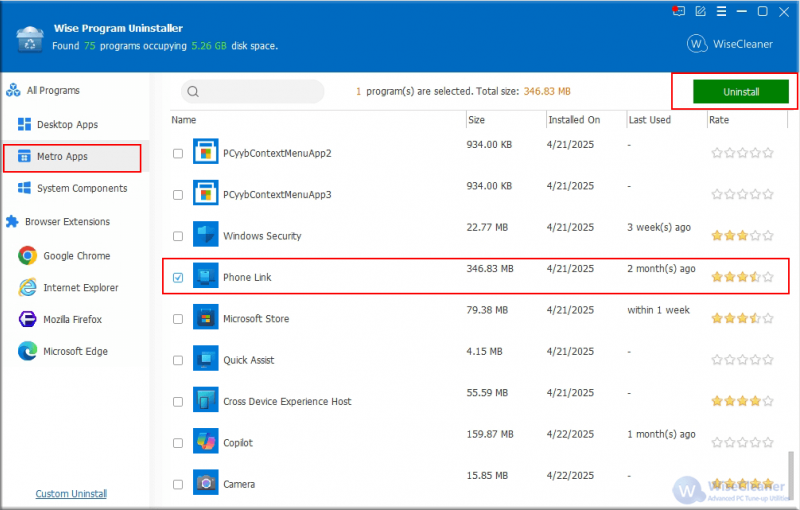Click the WiseCleaner logo
Viewport: 800px width, 510px height.
730,44
